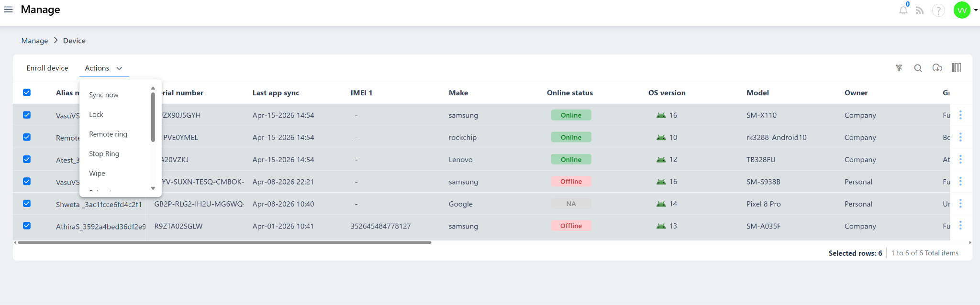Click the Lenovo make cell

coord(460,160)
